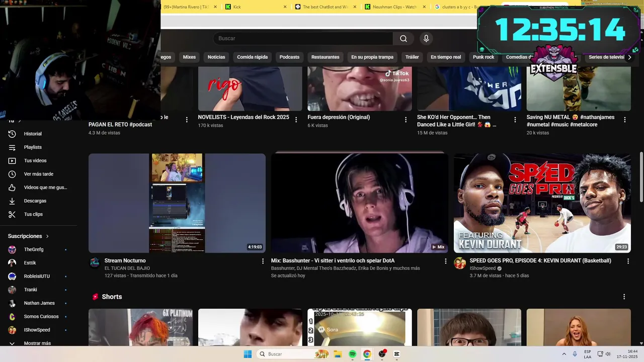The width and height of the screenshot is (644, 362).
Task: Open options menu for Saving NU METAL video
Action: click(625, 120)
